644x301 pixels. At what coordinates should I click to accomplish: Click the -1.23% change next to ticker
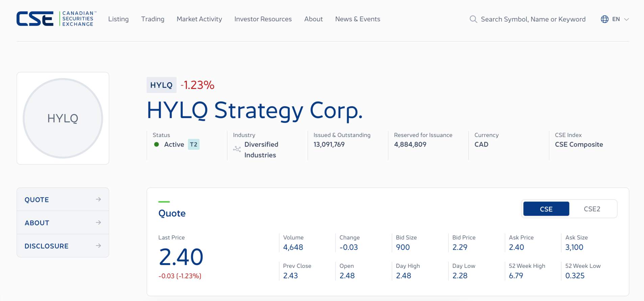[x=197, y=85]
